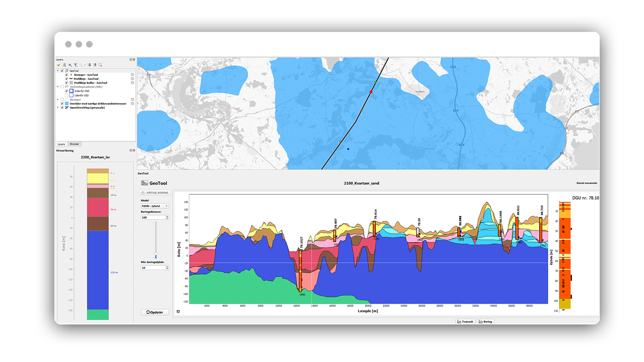
Task: Enable the Udenfor OSD checkbox
Action: click(x=67, y=95)
